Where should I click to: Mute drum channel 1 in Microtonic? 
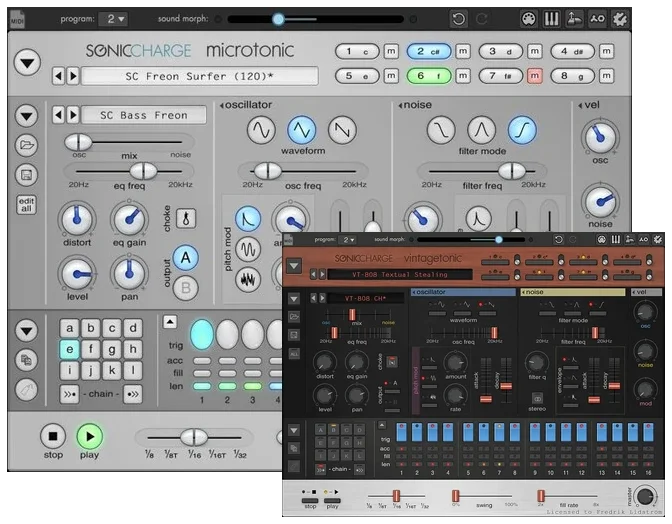(391, 51)
